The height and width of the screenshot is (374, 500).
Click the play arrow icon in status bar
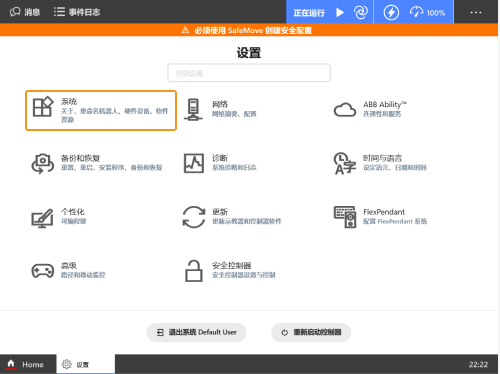340,13
